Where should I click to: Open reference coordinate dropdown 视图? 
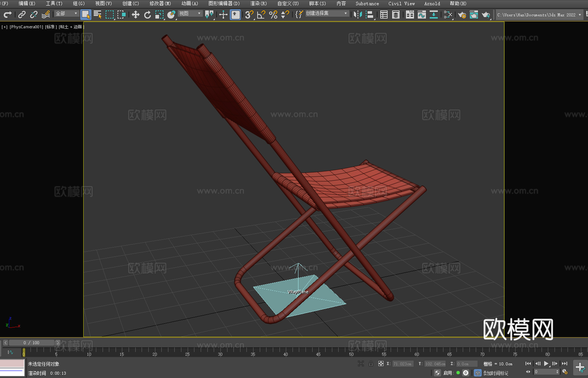click(190, 13)
